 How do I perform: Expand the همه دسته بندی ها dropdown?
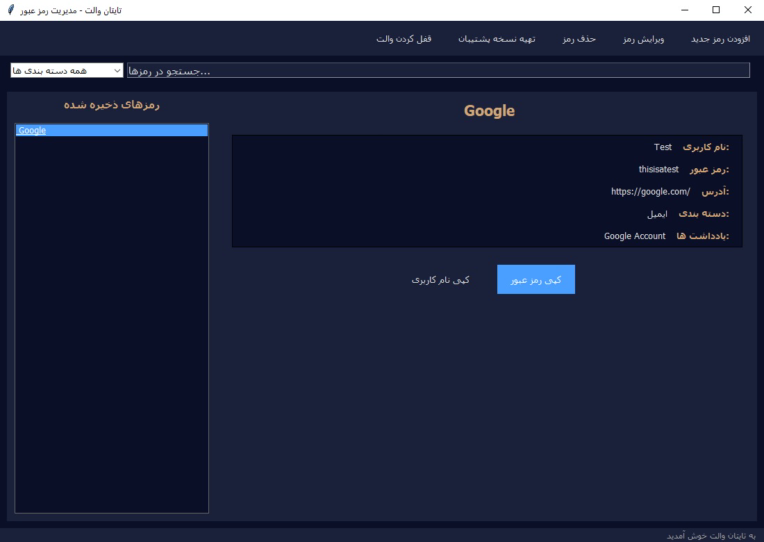click(67, 71)
